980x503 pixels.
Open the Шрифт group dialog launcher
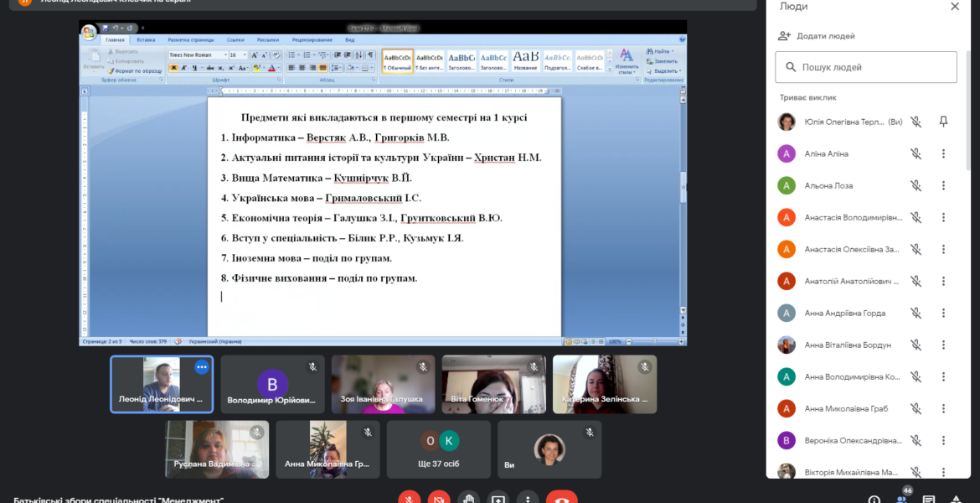[280, 80]
